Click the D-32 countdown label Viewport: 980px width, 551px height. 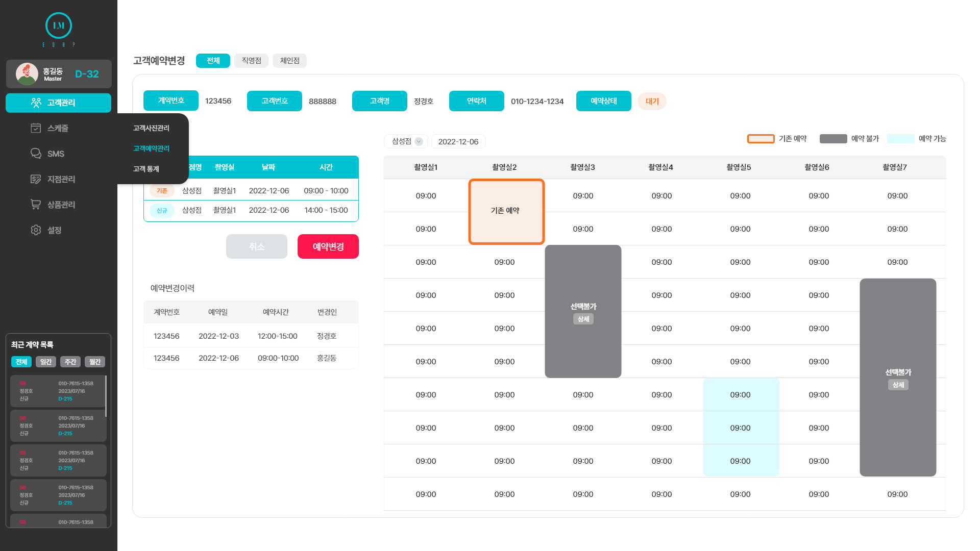pos(87,74)
